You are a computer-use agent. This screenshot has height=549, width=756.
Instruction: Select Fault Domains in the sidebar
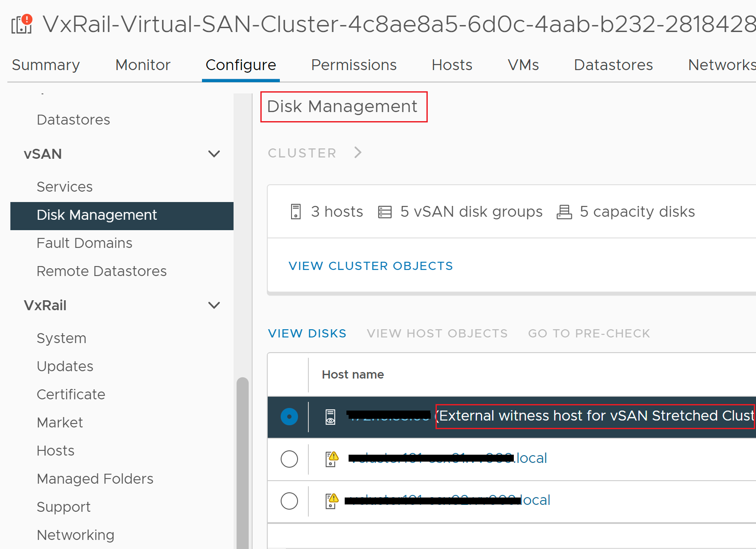[84, 243]
